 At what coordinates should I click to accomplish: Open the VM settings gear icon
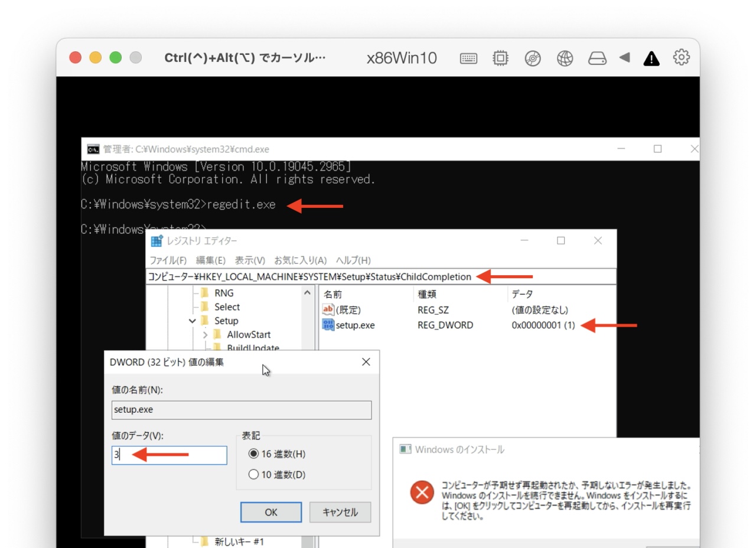point(682,57)
